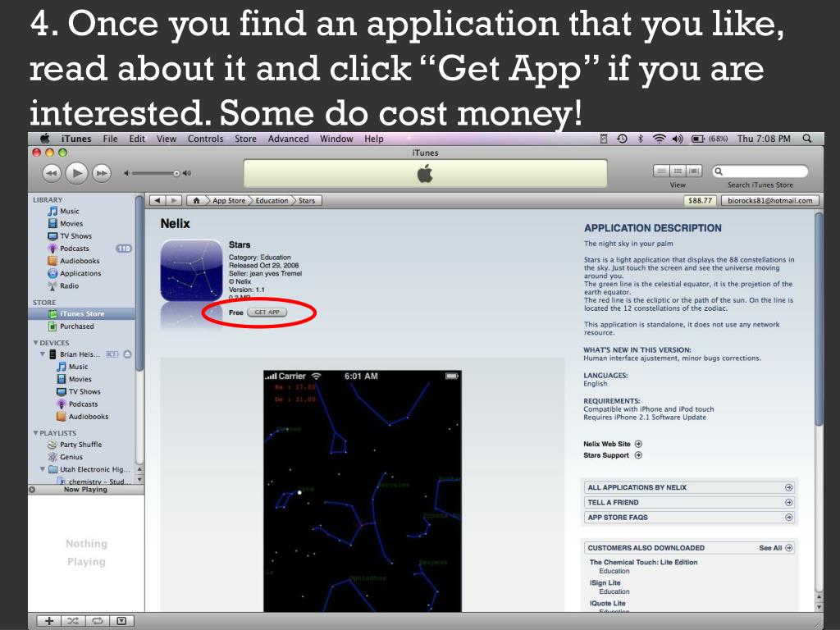
Task: Click the $88.77 account balance
Action: click(x=700, y=200)
